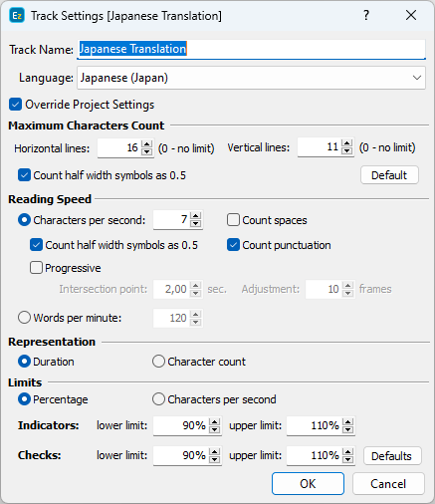This screenshot has width=435, height=504.
Task: Increase Checks lower limit with up arrow
Action: pyautogui.click(x=215, y=452)
